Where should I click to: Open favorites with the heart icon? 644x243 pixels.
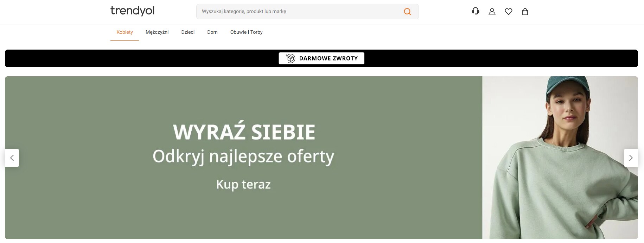point(508,12)
